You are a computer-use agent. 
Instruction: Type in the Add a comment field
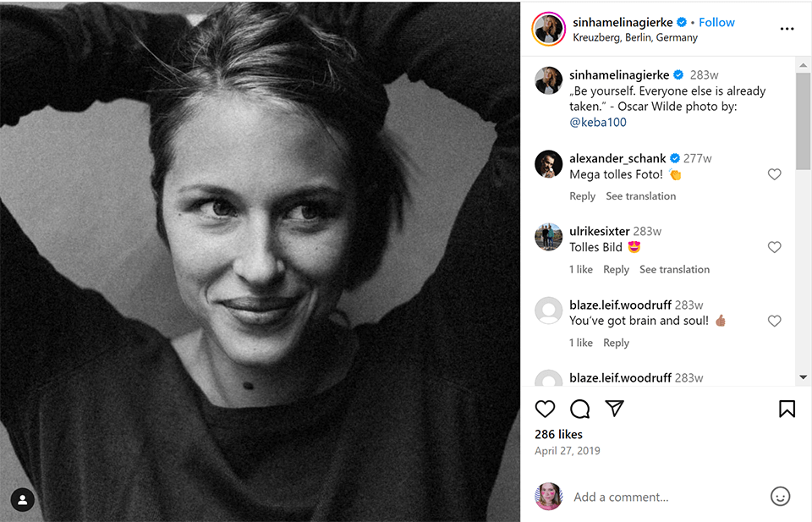(660, 497)
